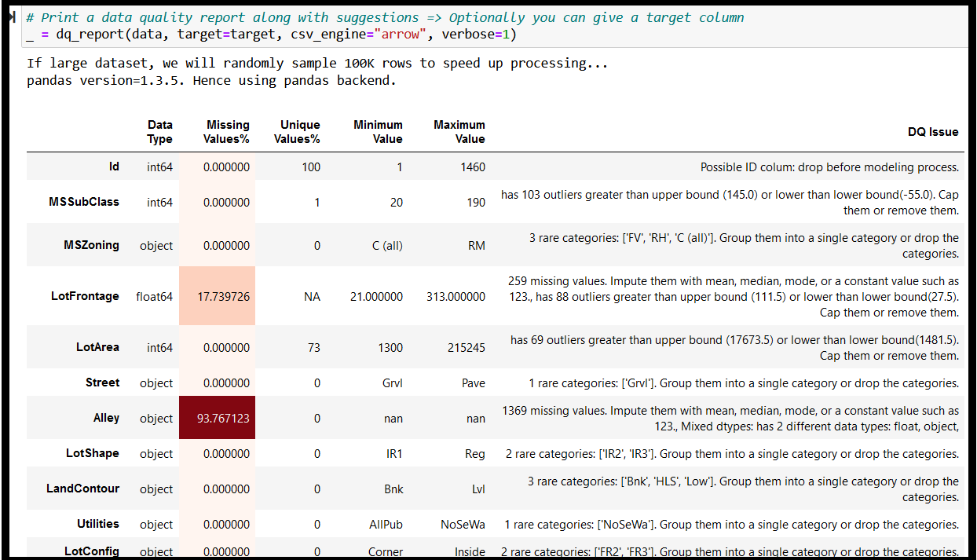Select the 'MSSubClass' row label
The image size is (977, 560).
pyautogui.click(x=84, y=202)
